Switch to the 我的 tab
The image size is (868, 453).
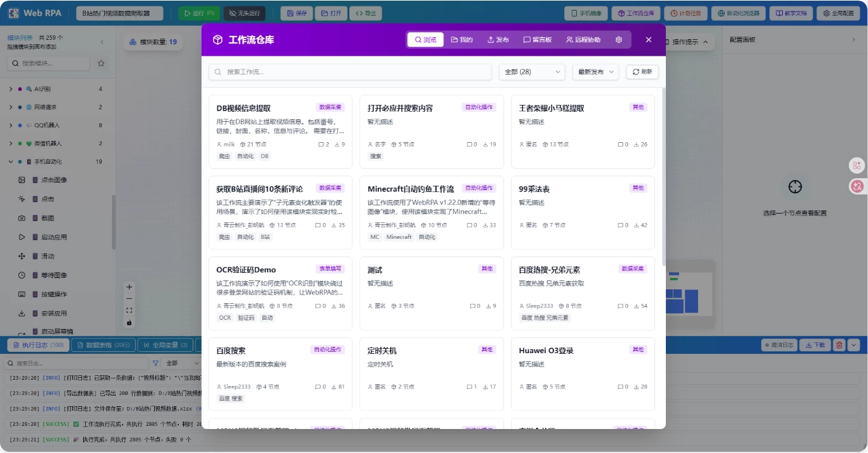462,40
